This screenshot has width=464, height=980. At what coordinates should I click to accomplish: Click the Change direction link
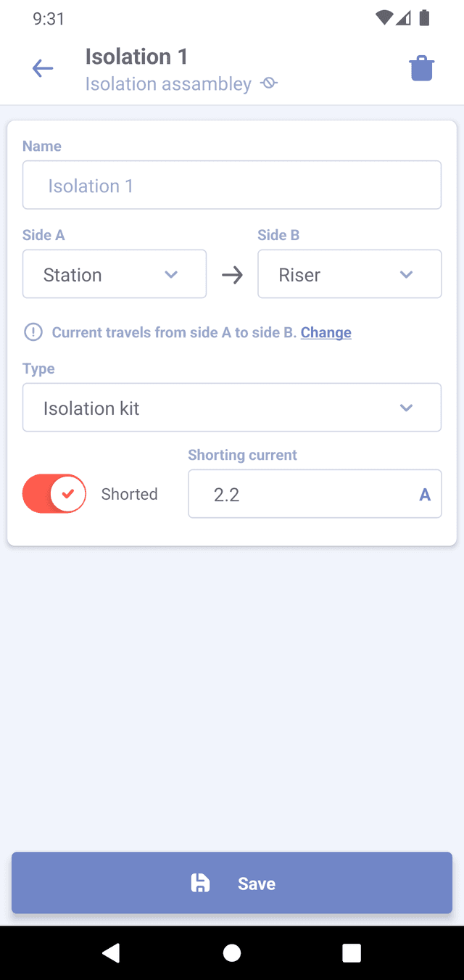pos(326,332)
